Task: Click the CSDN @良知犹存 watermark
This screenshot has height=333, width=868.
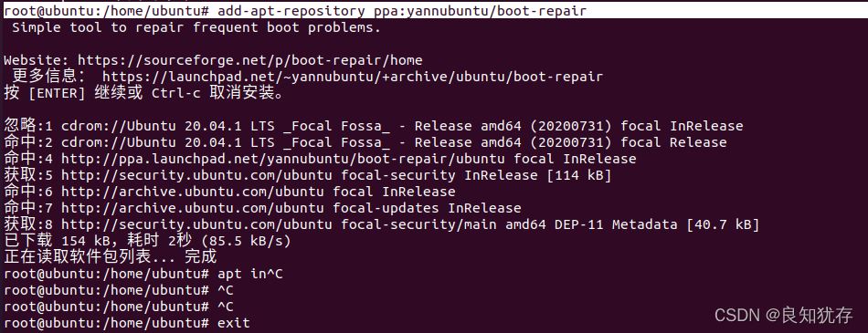Action: 783,316
